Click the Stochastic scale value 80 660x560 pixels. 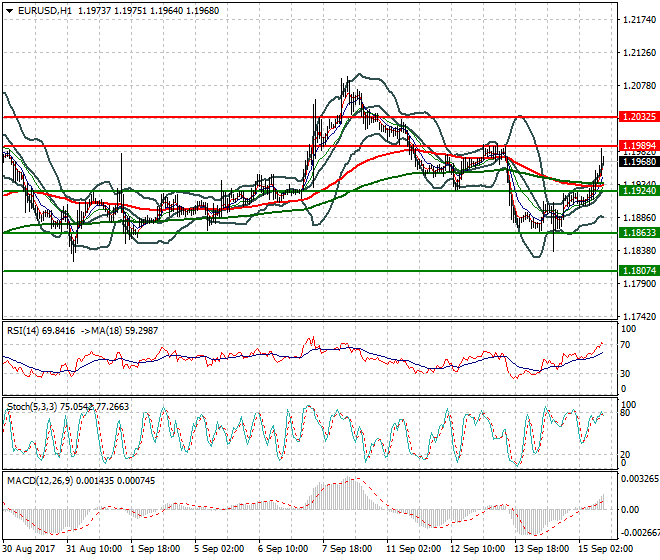(625, 413)
